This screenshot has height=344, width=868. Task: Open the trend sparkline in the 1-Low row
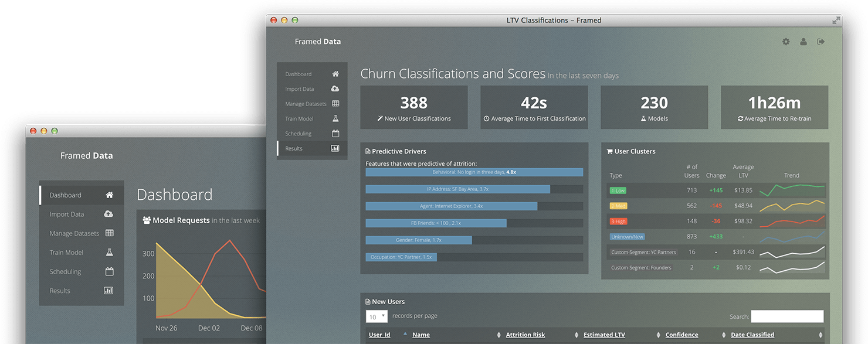(792, 190)
